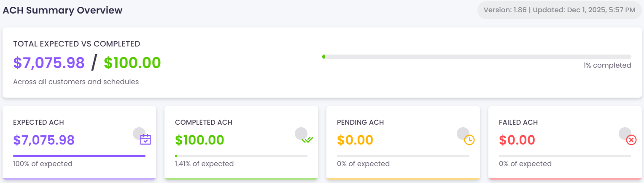
Task: Click the red X icon in Failed ACH
Action: click(x=631, y=140)
